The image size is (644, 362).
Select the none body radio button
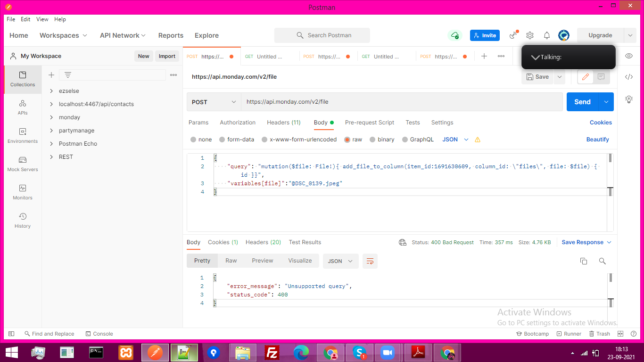pos(193,140)
